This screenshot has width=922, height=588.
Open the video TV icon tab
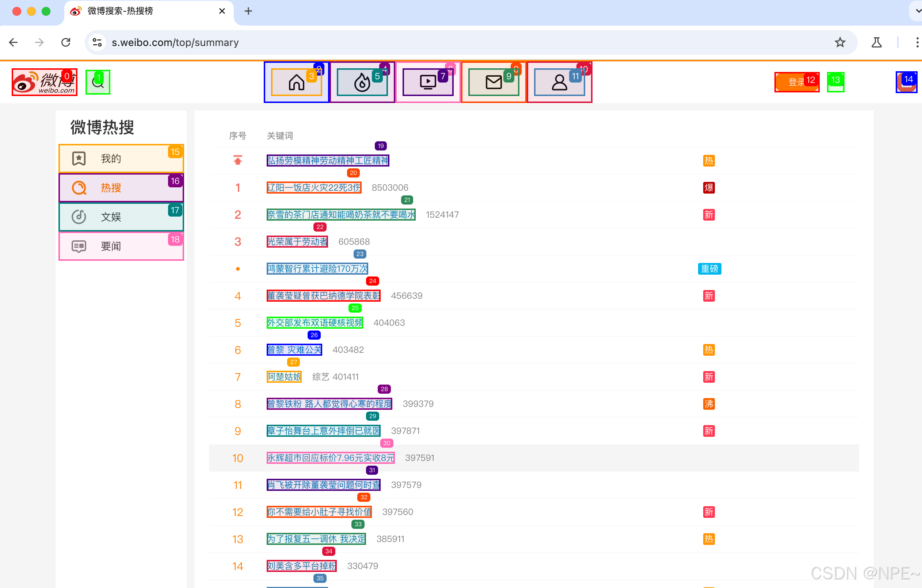(428, 82)
